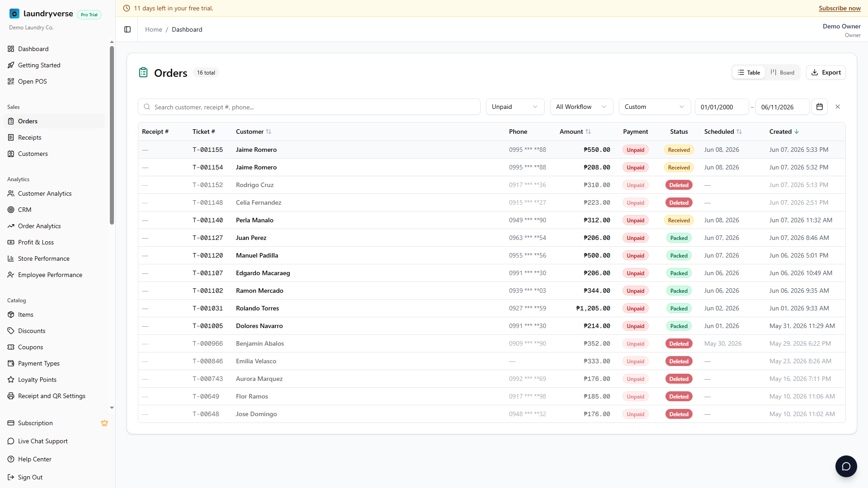The image size is (868, 488).
Task: Open Customer Analytics in the sidebar
Action: click(54, 193)
